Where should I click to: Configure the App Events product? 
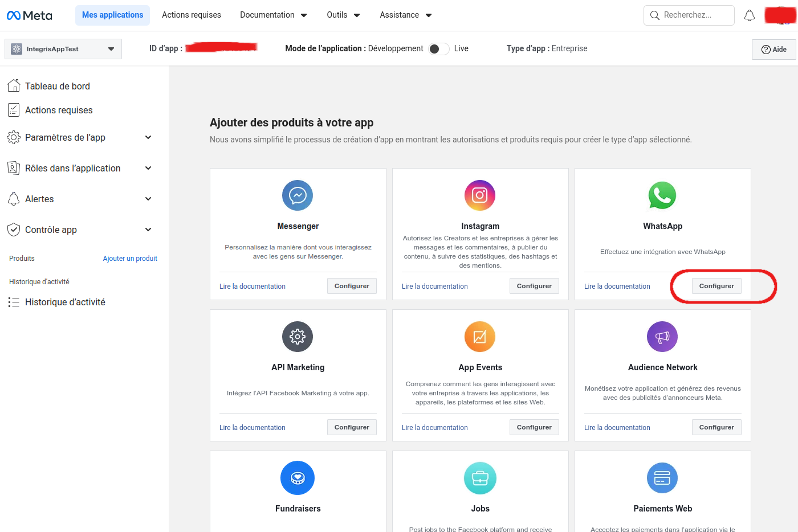pos(534,427)
